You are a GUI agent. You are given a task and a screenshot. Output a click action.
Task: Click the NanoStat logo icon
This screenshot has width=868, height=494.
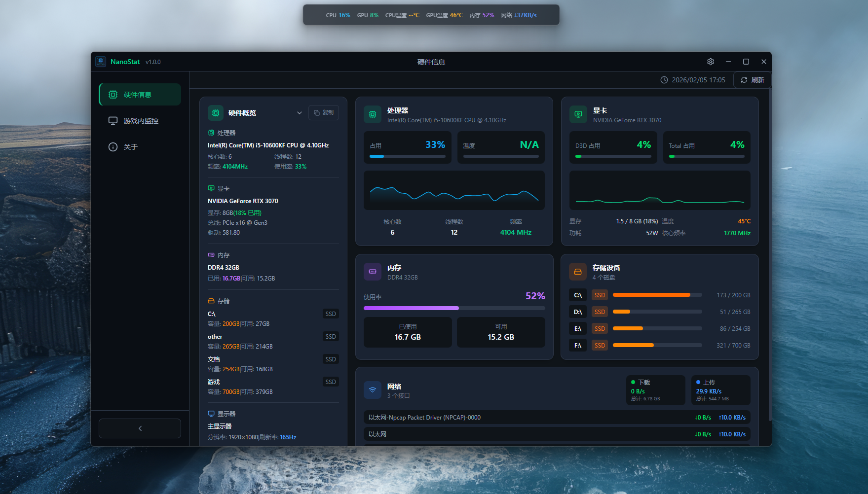(x=101, y=62)
